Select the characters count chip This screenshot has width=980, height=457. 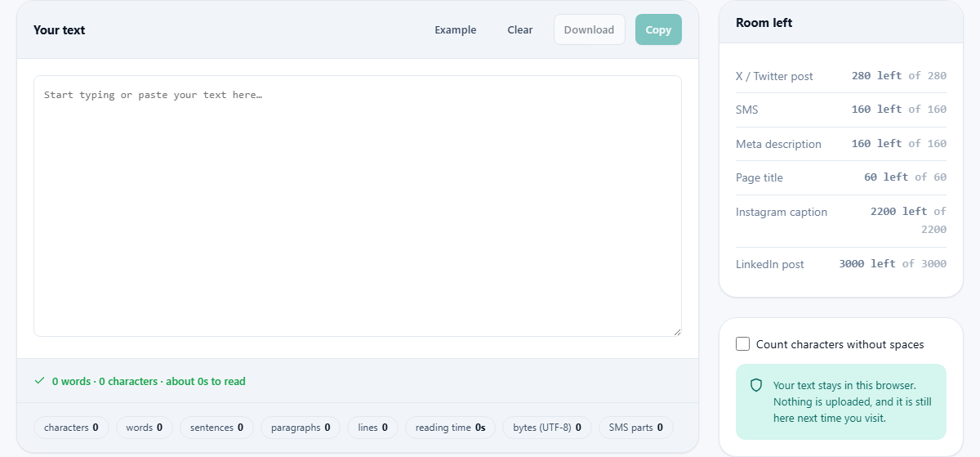[x=71, y=428]
